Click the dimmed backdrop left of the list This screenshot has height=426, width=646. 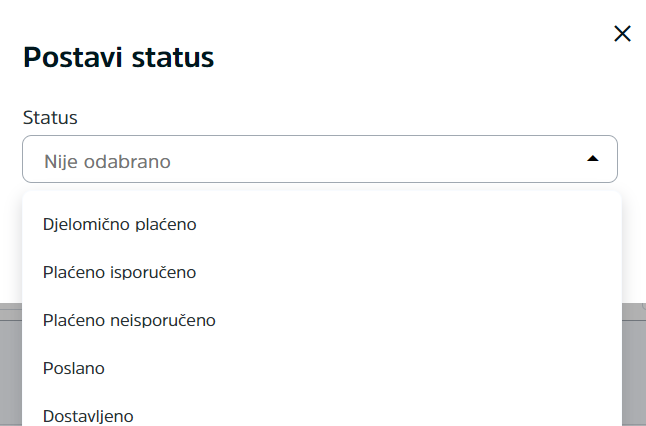[11, 365]
